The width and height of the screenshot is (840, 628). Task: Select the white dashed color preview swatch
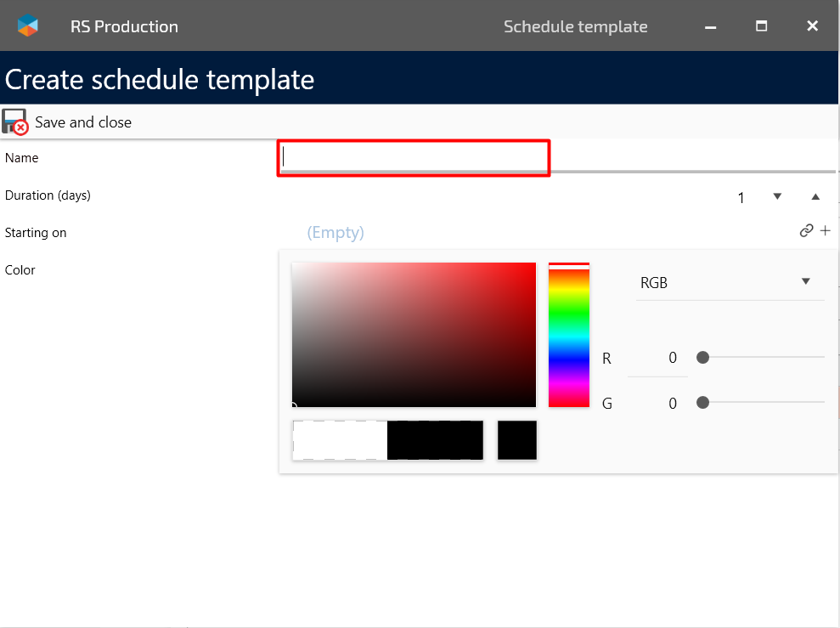[340, 440]
